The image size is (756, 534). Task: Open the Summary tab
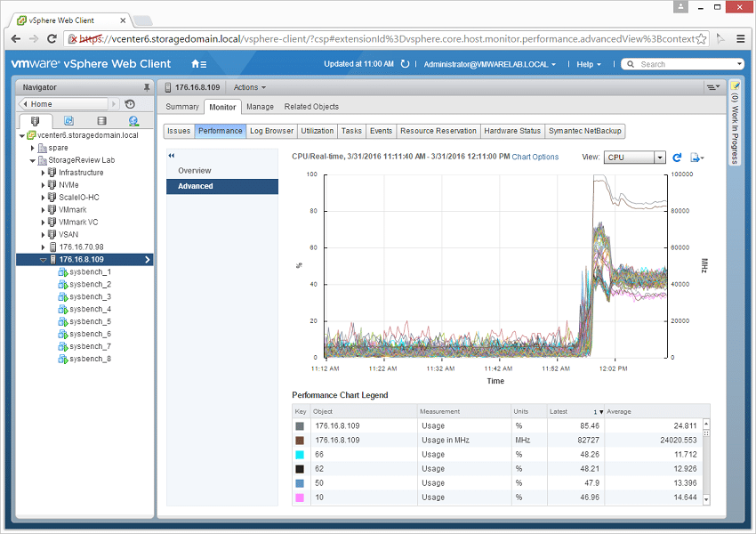182,107
